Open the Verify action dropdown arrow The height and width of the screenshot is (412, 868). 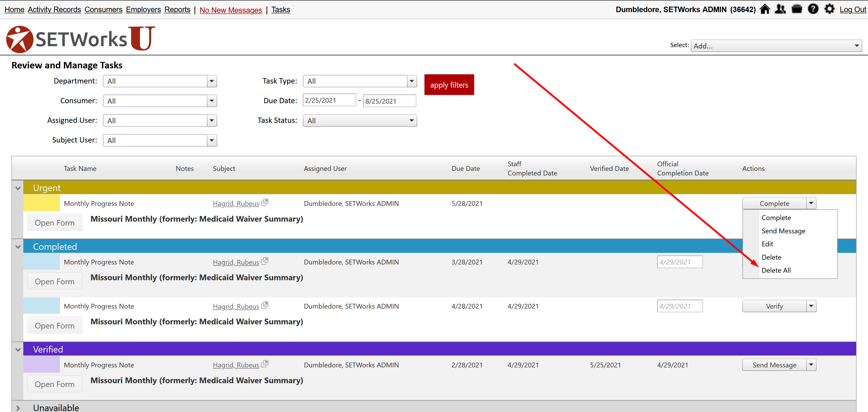point(811,306)
